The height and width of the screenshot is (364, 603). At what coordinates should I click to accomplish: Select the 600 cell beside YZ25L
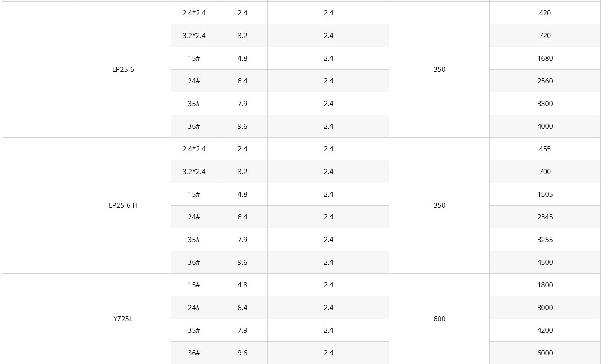(439, 319)
